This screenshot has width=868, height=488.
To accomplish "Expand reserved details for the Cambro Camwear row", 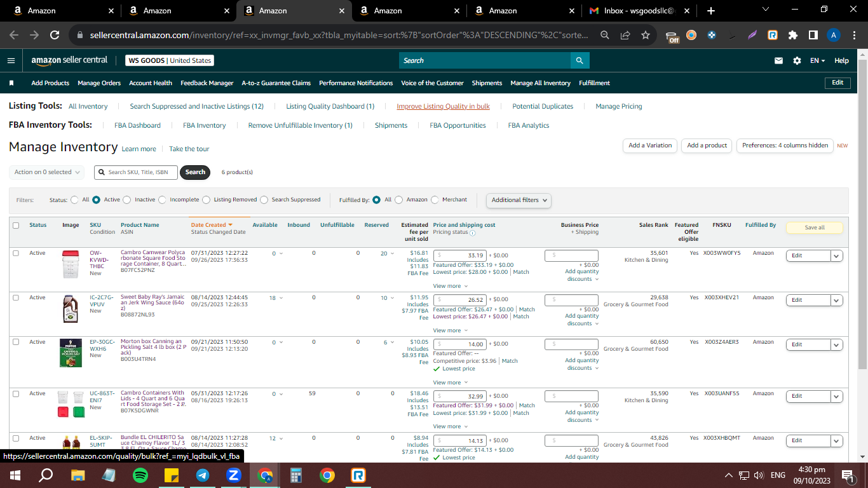I will click(393, 254).
